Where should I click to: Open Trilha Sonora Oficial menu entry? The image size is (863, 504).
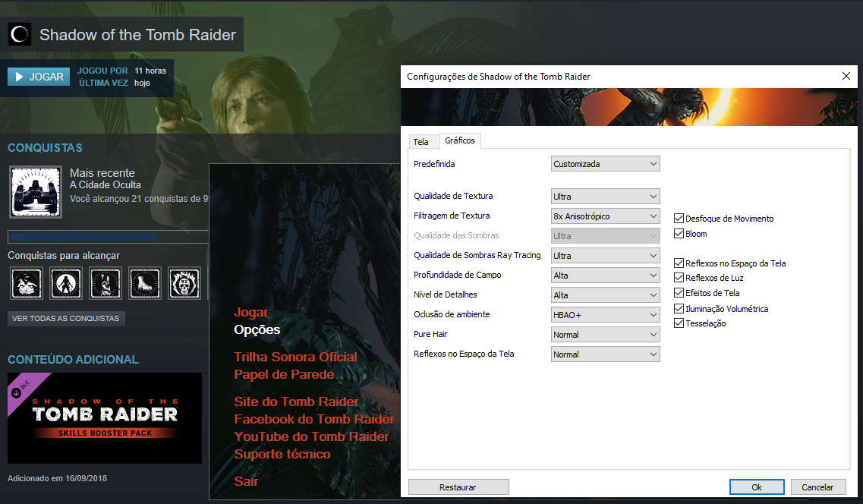pos(295,357)
